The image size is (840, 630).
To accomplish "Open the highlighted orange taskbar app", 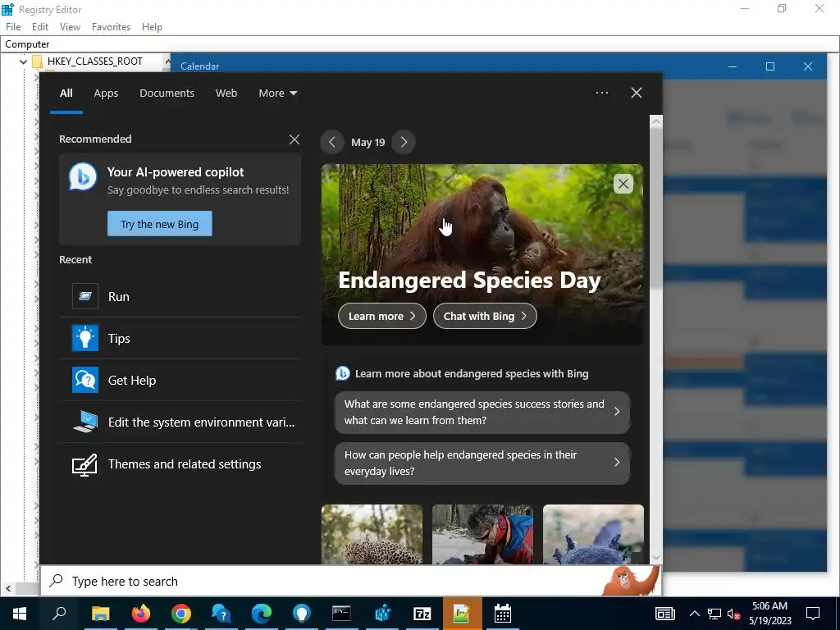I will [x=463, y=614].
